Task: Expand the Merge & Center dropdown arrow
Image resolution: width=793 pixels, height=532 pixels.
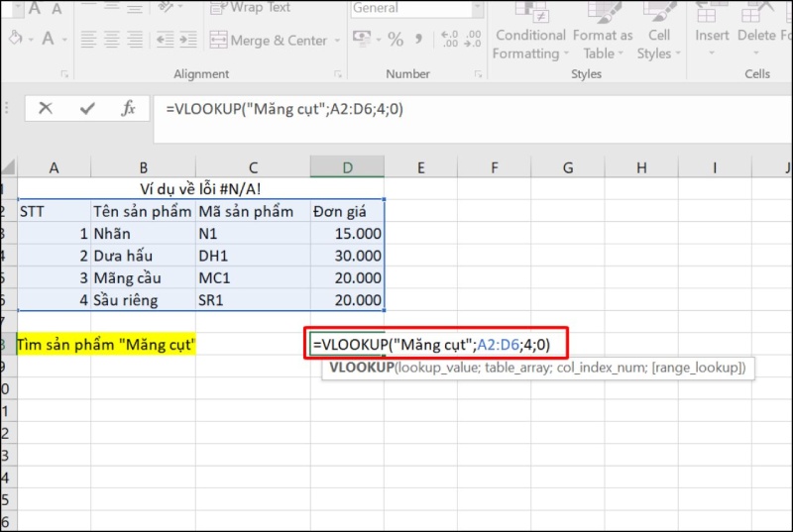Action: tap(337, 40)
